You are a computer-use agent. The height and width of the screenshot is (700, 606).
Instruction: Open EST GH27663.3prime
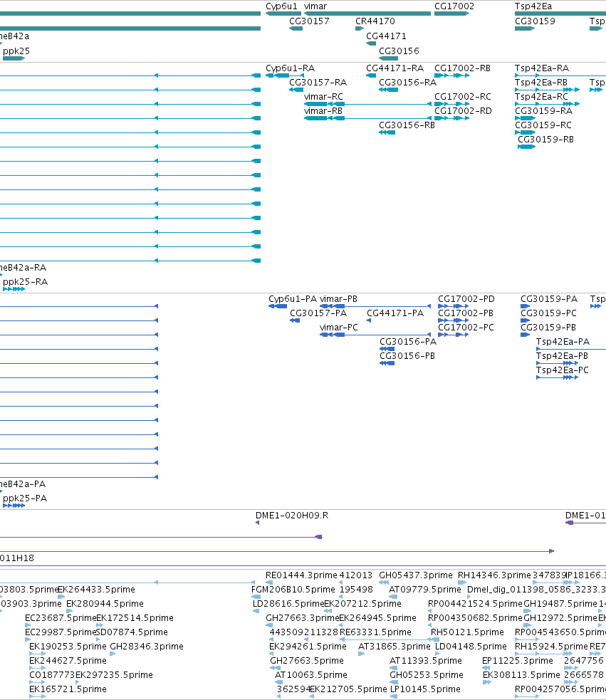tap(303, 618)
